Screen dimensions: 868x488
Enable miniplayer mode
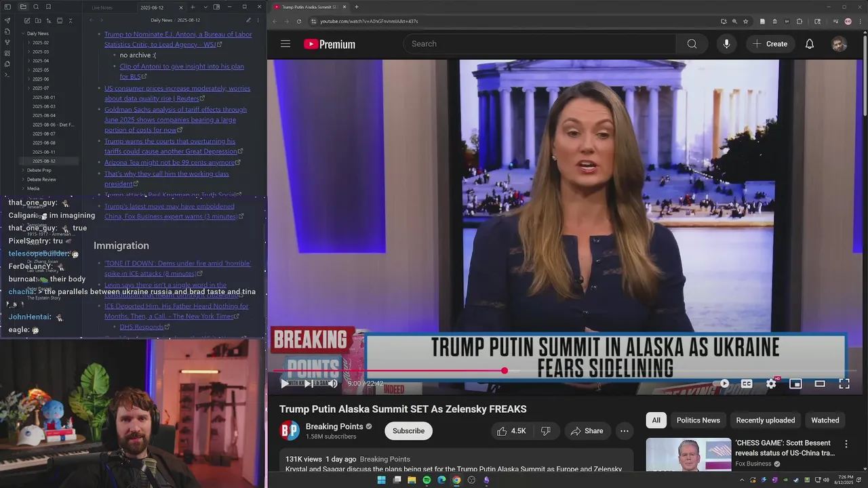[795, 384]
